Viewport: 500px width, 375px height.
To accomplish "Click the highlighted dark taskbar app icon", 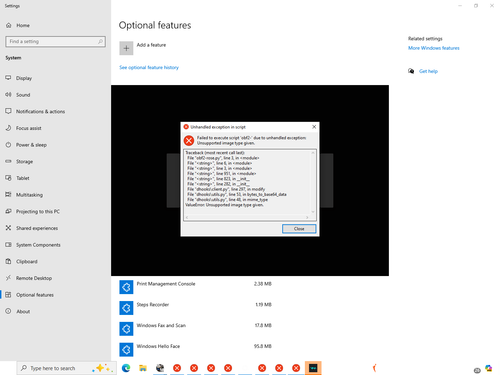I will pos(313,368).
